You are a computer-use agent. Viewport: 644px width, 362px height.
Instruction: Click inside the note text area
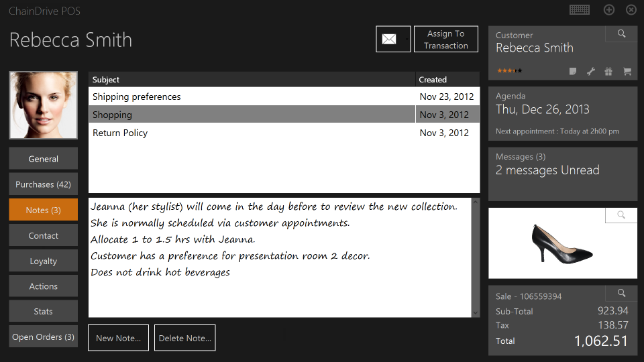[x=280, y=257]
